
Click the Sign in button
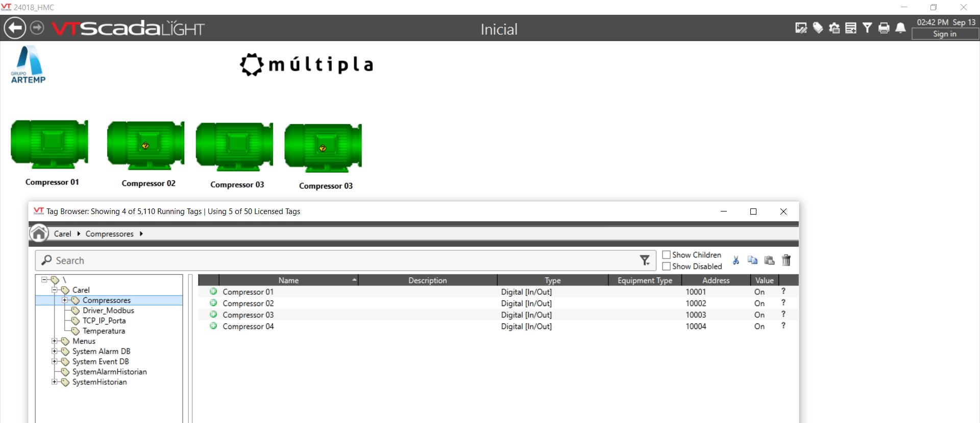click(945, 34)
